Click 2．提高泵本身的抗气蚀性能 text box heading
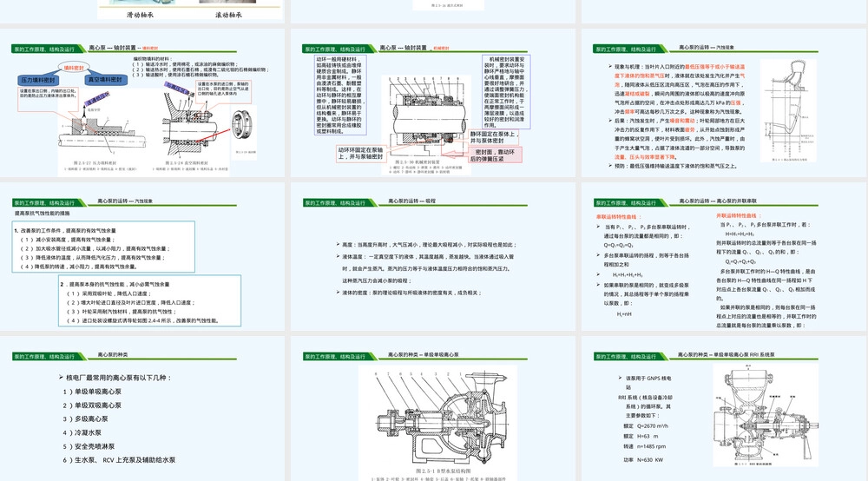 pos(115,285)
